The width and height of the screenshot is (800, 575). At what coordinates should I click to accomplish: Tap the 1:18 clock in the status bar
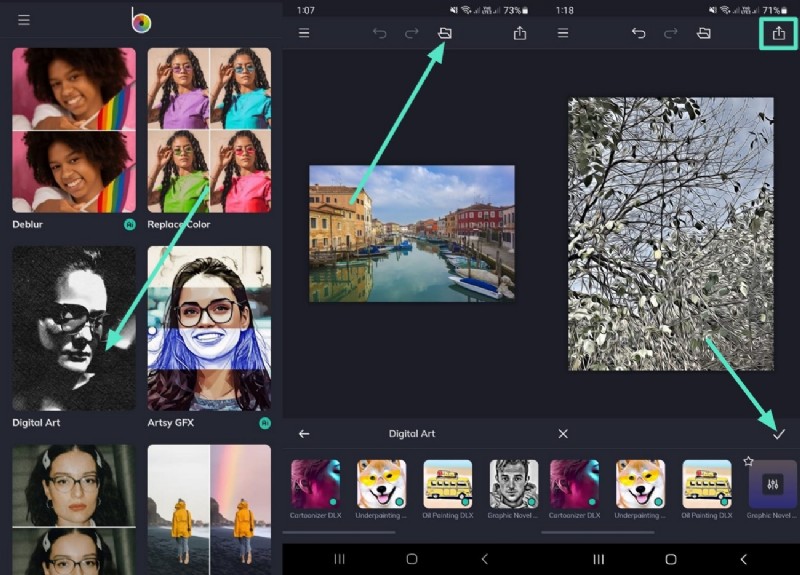[565, 10]
